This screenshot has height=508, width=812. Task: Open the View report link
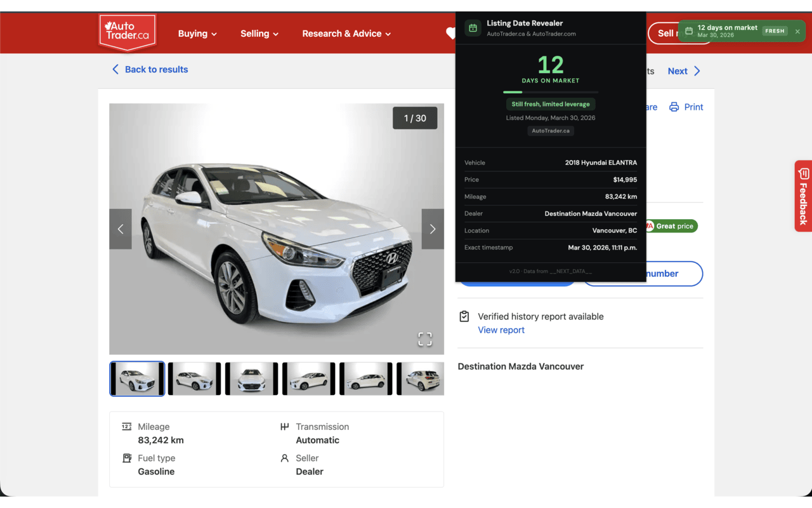501,330
